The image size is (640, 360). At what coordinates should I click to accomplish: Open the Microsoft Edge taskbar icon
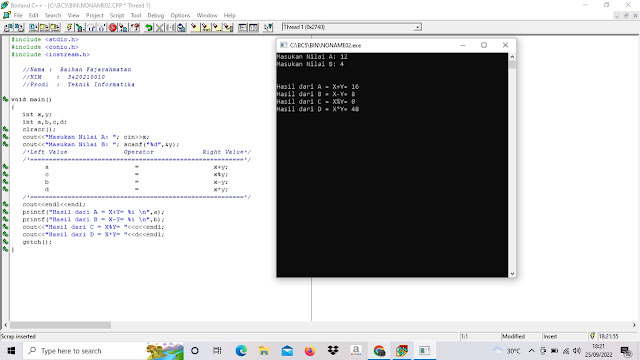click(241, 351)
